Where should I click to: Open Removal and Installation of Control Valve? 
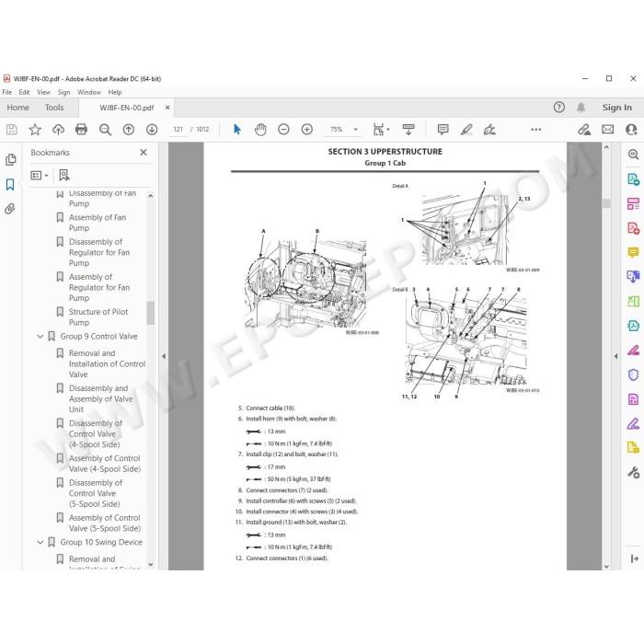[108, 364]
